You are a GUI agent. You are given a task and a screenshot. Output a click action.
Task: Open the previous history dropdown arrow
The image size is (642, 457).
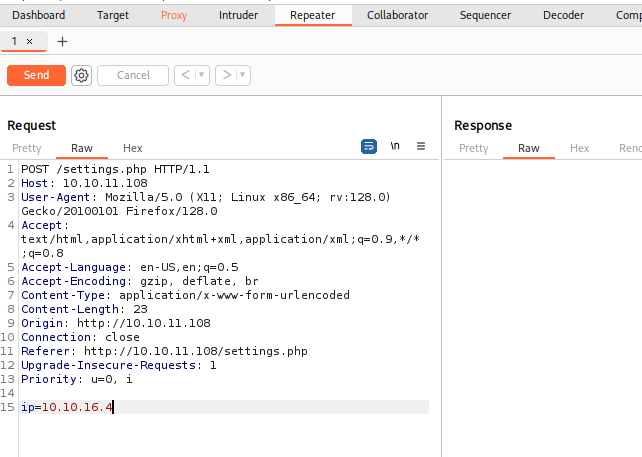[202, 75]
